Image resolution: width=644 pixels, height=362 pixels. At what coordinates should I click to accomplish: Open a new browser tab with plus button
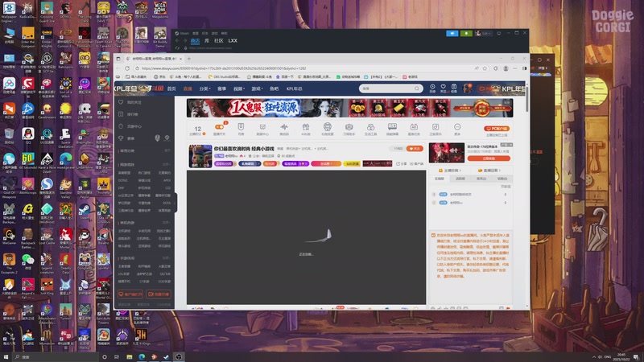[189, 59]
